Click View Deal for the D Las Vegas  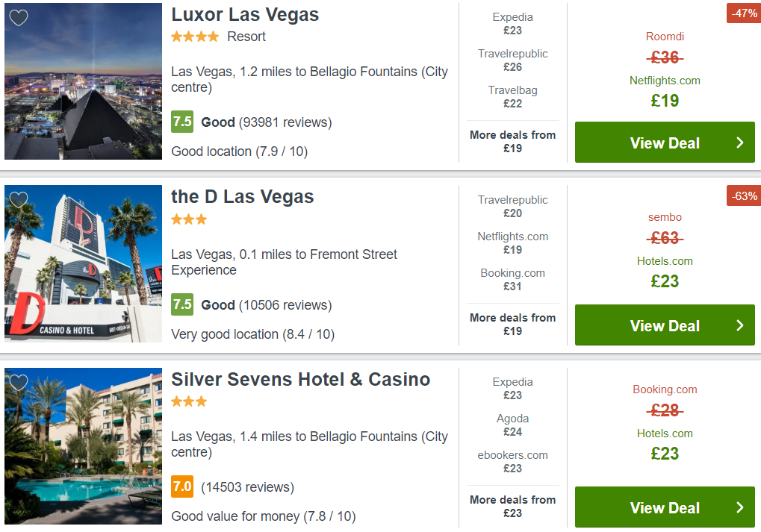[665, 325]
